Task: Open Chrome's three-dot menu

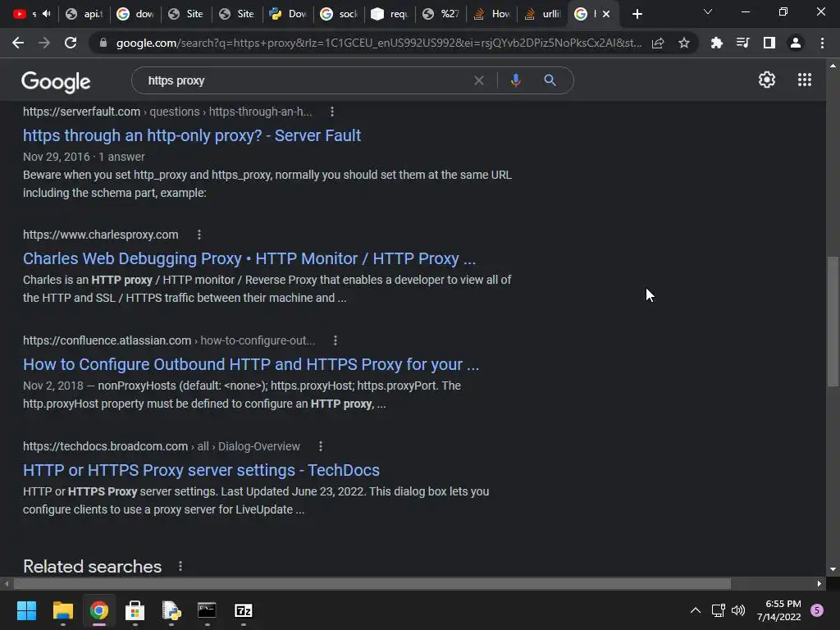Action: click(822, 43)
